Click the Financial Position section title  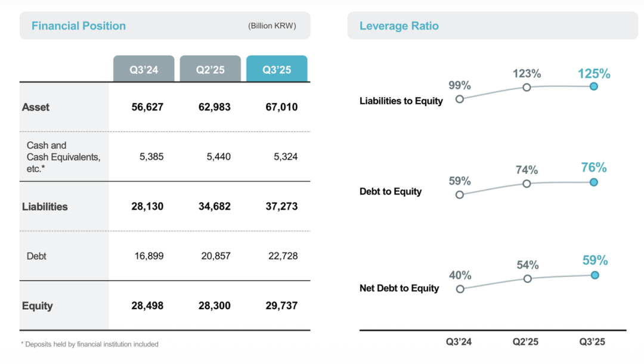click(x=79, y=26)
